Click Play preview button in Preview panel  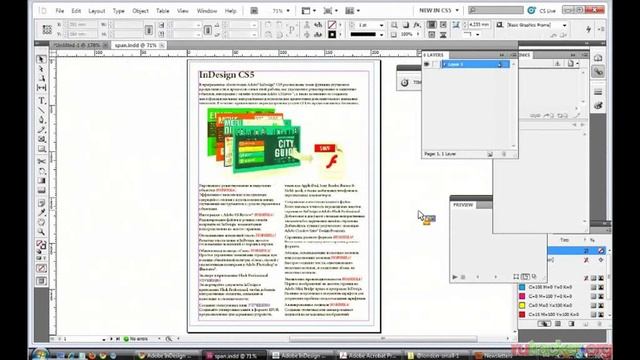pos(455,277)
